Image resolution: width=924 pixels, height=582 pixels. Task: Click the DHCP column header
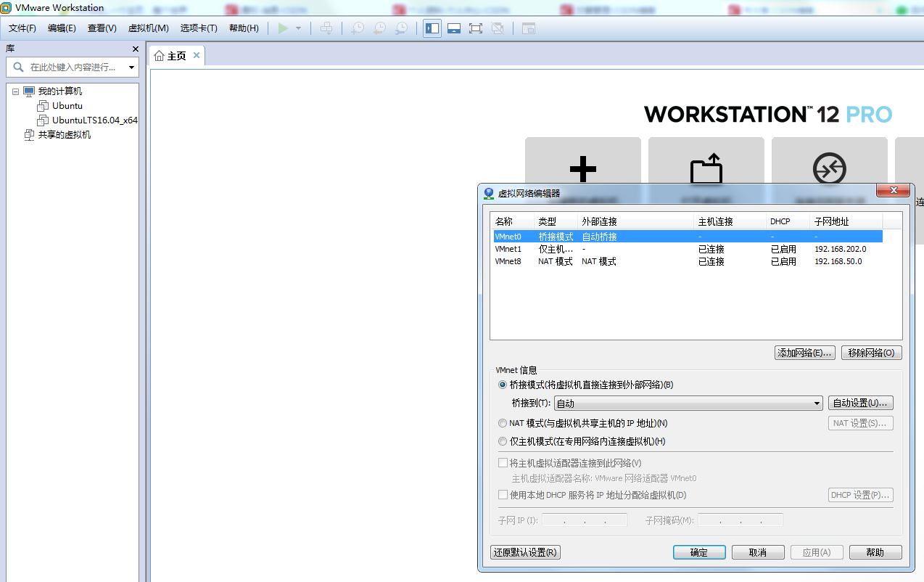pos(788,221)
